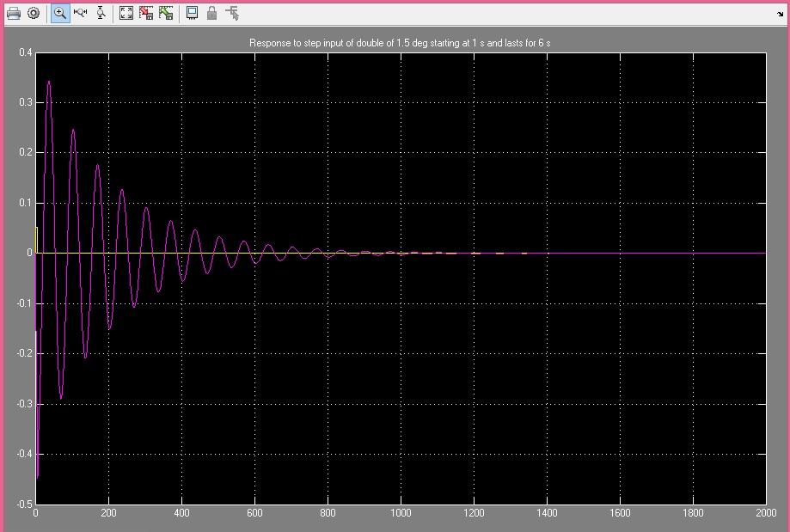Click the first positive peak of the magenta curve
Screen dimensions: 790x532
(x=48, y=82)
